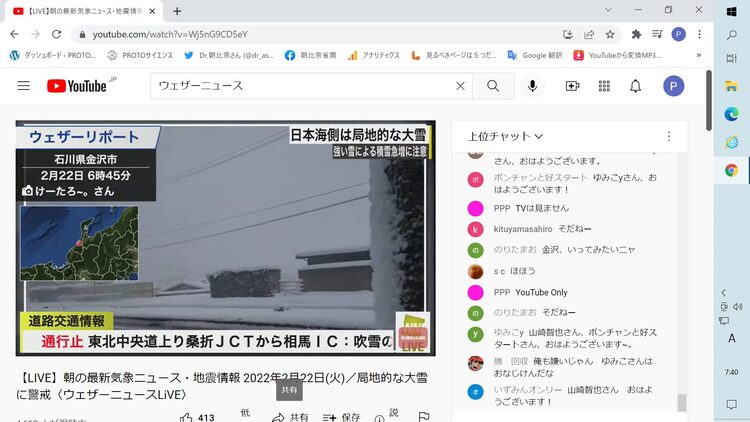Viewport: 750px width, 422px height.
Task: Open the YouTubeから変換MP3 bookmark
Action: coord(618,55)
